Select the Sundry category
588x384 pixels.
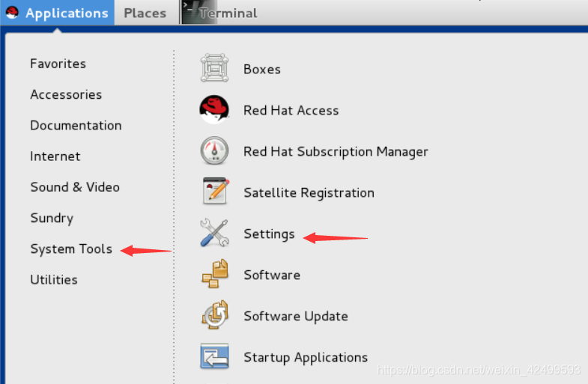click(52, 218)
